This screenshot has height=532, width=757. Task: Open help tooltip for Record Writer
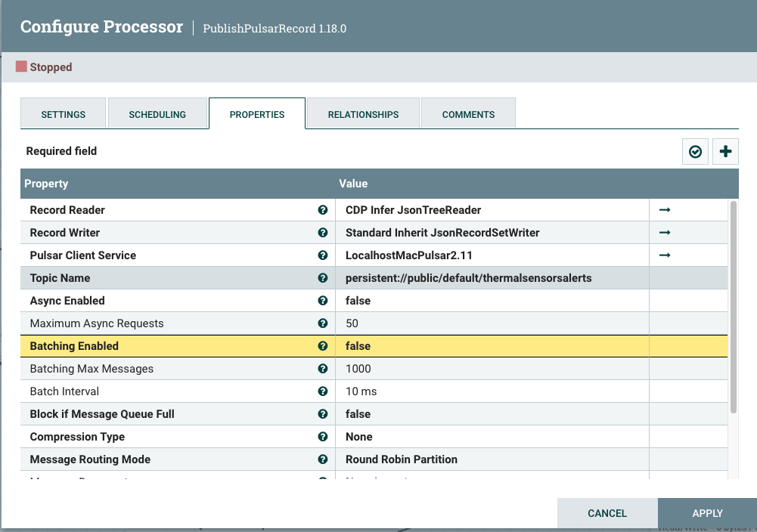322,233
